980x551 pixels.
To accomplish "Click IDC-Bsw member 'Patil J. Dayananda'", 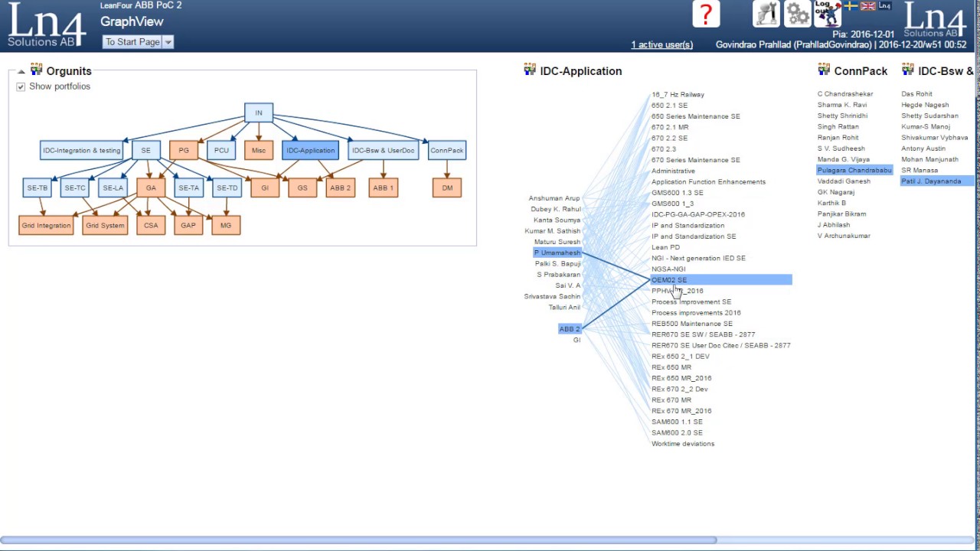I will pos(938,181).
